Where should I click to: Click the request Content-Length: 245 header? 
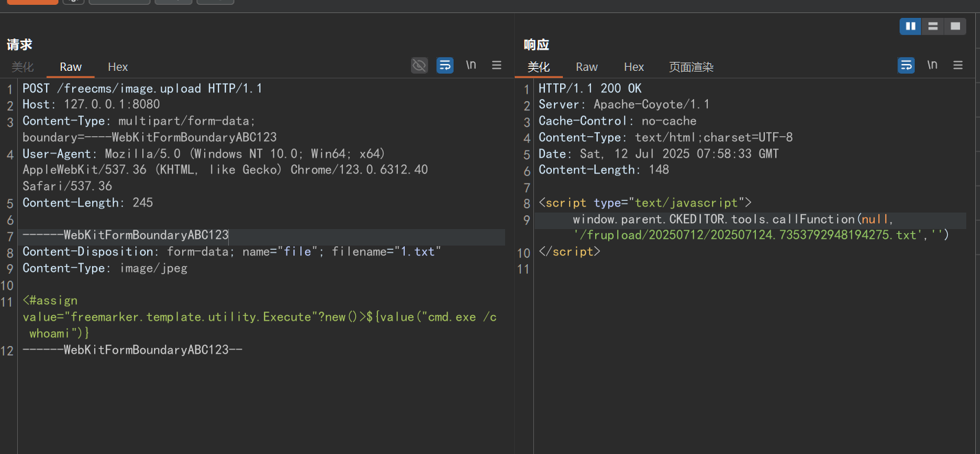click(88, 203)
